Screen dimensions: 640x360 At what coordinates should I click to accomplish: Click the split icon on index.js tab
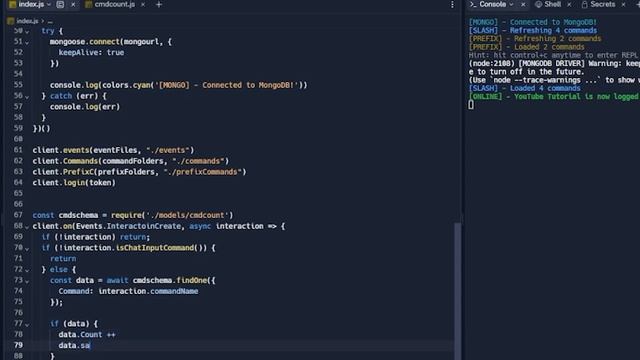click(x=60, y=4)
